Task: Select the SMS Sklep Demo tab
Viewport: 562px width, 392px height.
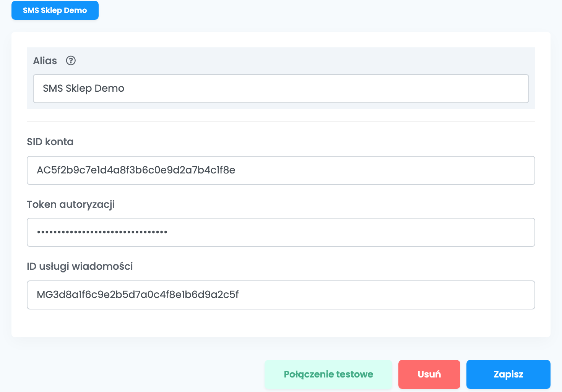Action: [x=55, y=10]
